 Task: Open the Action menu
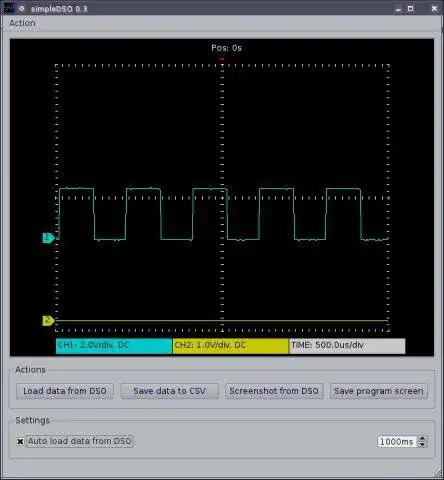click(x=22, y=23)
